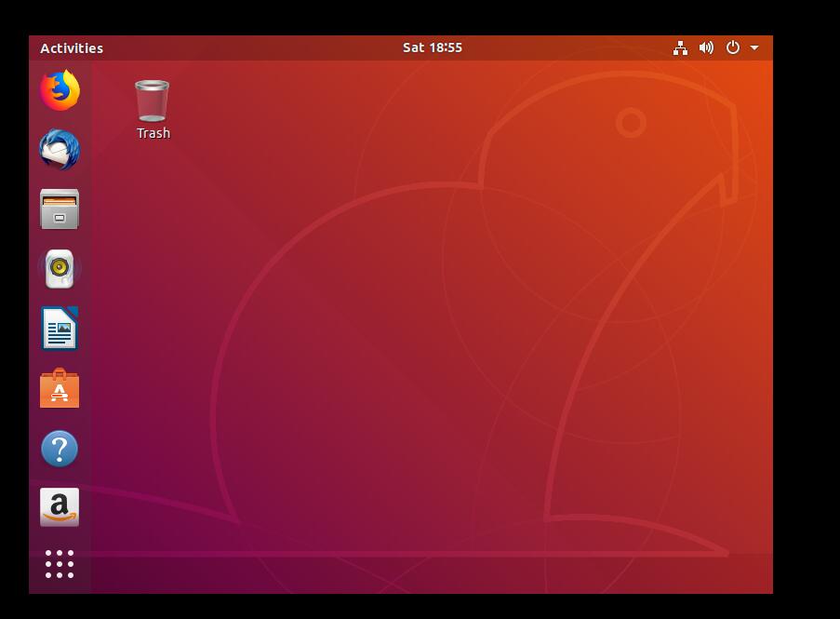Launch Firefox from the dock
The width and height of the screenshot is (840, 619).
pos(60,90)
